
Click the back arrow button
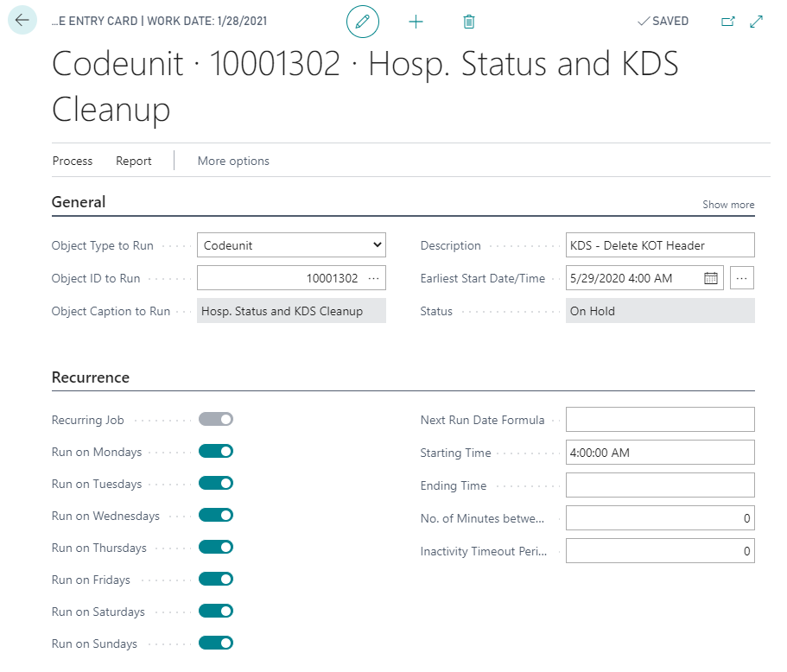coord(22,21)
